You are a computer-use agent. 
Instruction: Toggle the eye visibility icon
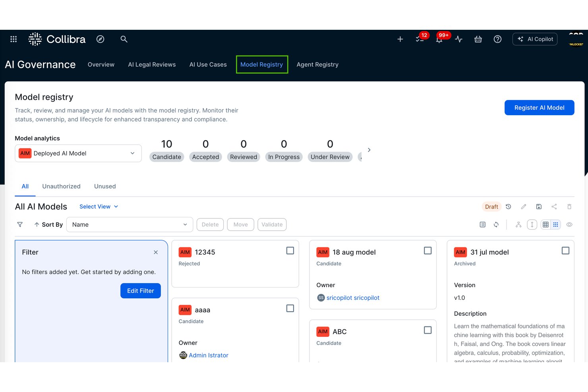569,224
